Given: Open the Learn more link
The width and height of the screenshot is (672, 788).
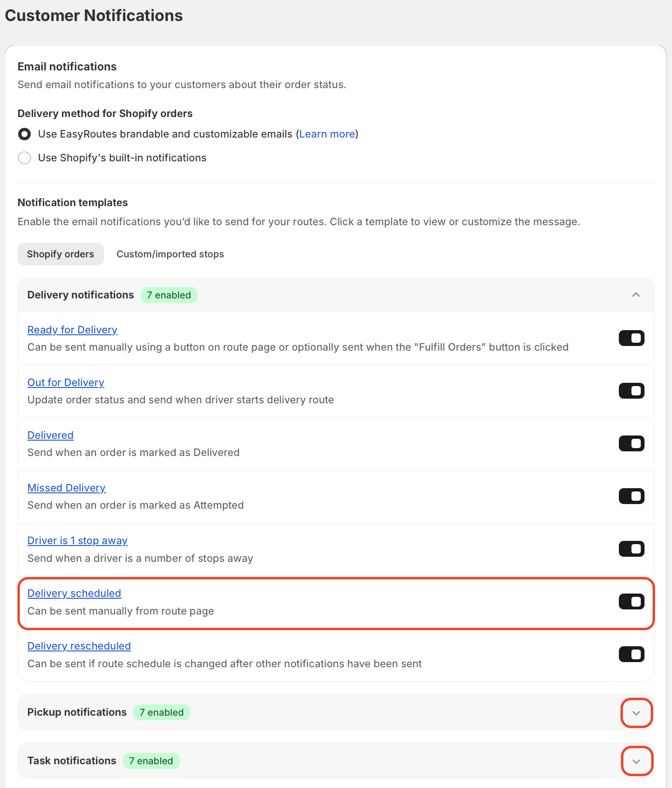Looking at the screenshot, I should (327, 134).
